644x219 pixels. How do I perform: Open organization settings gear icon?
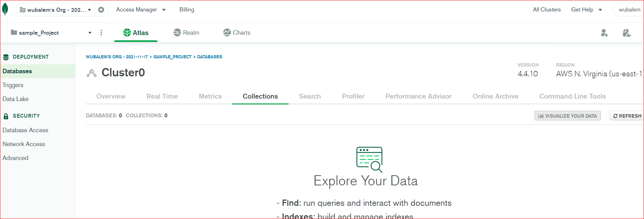point(101,10)
